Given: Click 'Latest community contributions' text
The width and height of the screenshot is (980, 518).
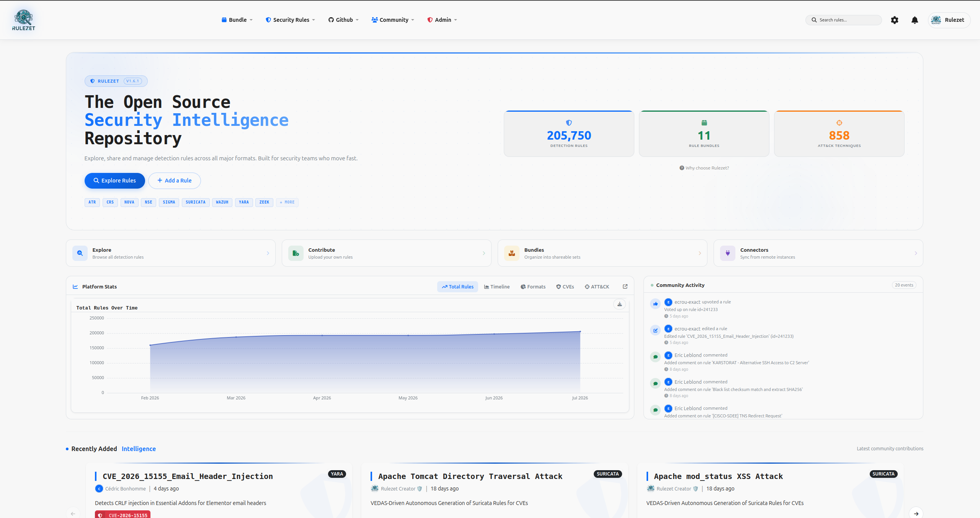Looking at the screenshot, I should click(x=890, y=449).
